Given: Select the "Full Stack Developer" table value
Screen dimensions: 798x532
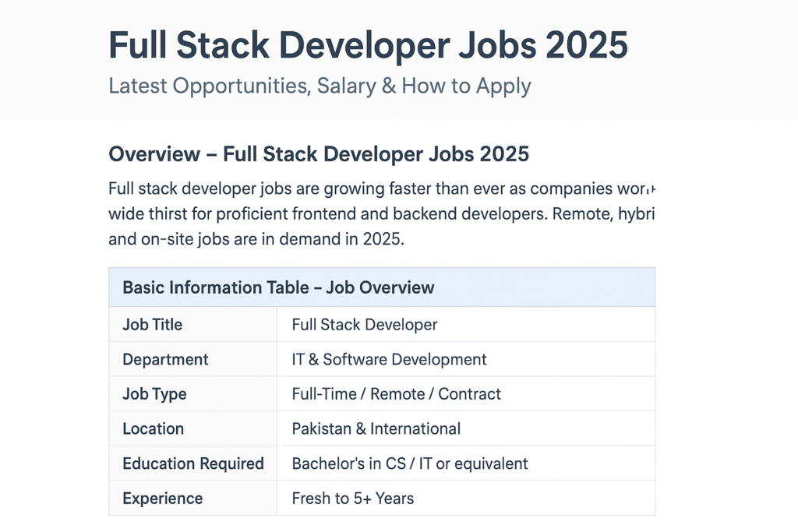Looking at the screenshot, I should coord(365,325).
